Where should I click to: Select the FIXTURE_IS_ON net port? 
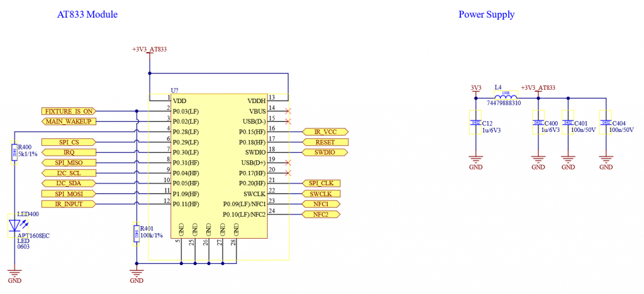69,111
